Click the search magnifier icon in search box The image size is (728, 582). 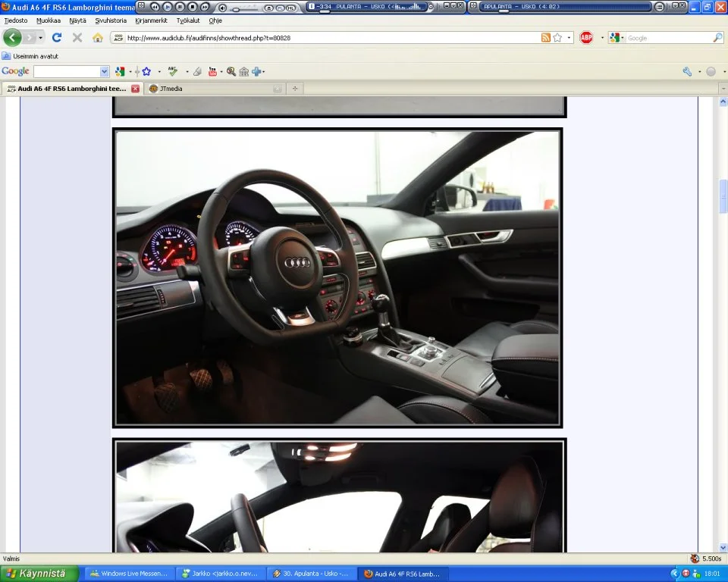717,37
